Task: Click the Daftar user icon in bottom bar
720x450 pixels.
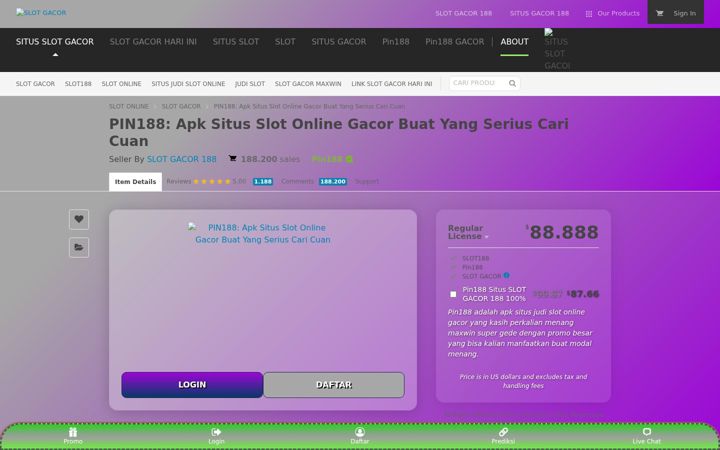Action: click(x=360, y=432)
